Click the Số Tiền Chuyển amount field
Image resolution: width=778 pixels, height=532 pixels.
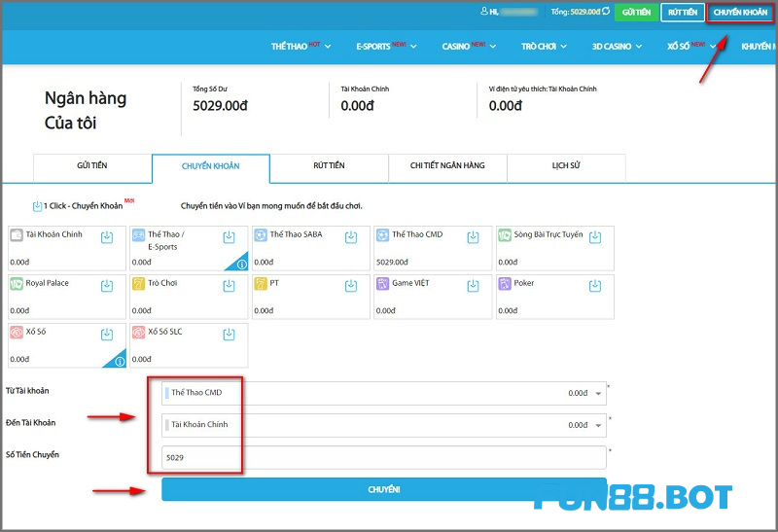tap(384, 457)
